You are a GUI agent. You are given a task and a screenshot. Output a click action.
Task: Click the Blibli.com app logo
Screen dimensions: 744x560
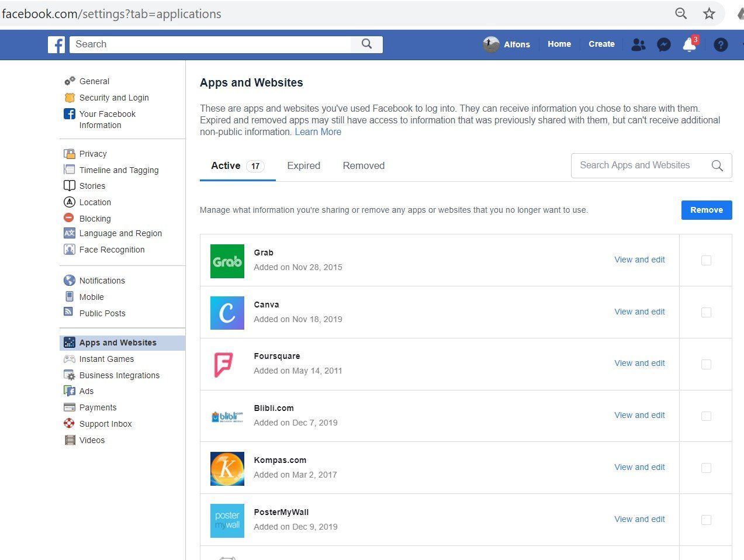click(227, 417)
